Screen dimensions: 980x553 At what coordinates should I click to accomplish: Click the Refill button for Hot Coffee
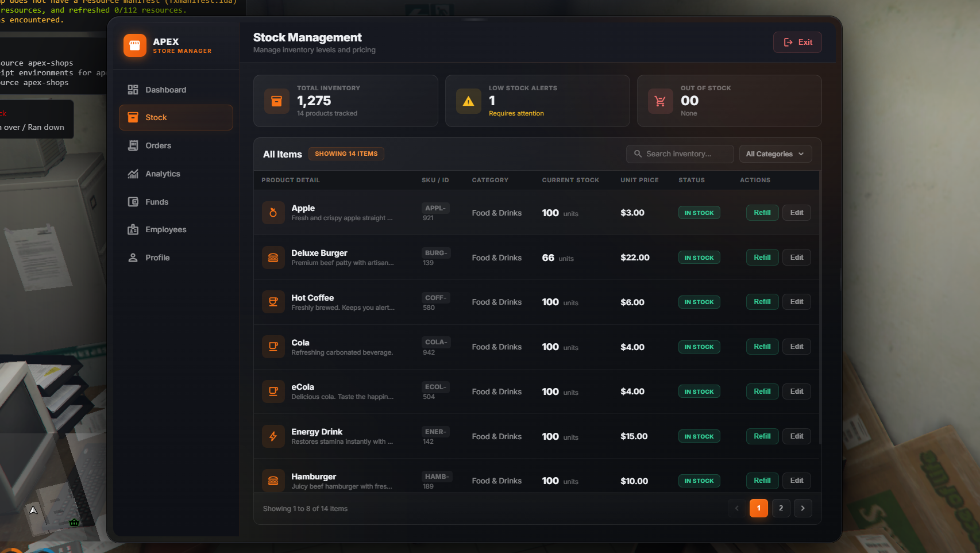pos(762,301)
